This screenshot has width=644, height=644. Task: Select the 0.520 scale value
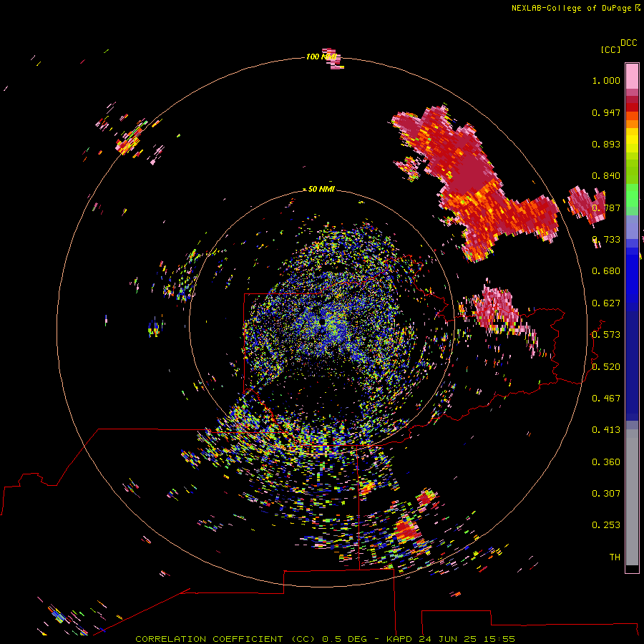(x=606, y=367)
